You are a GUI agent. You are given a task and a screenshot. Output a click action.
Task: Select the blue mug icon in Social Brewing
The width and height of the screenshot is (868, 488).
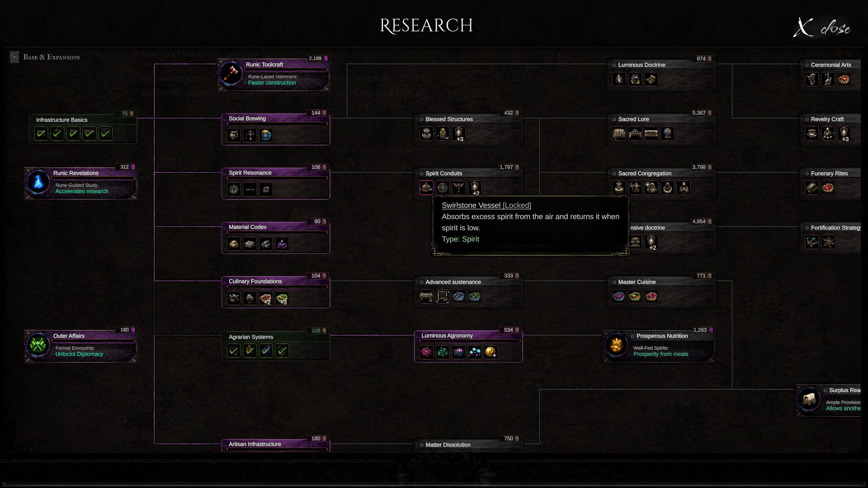[x=266, y=135]
